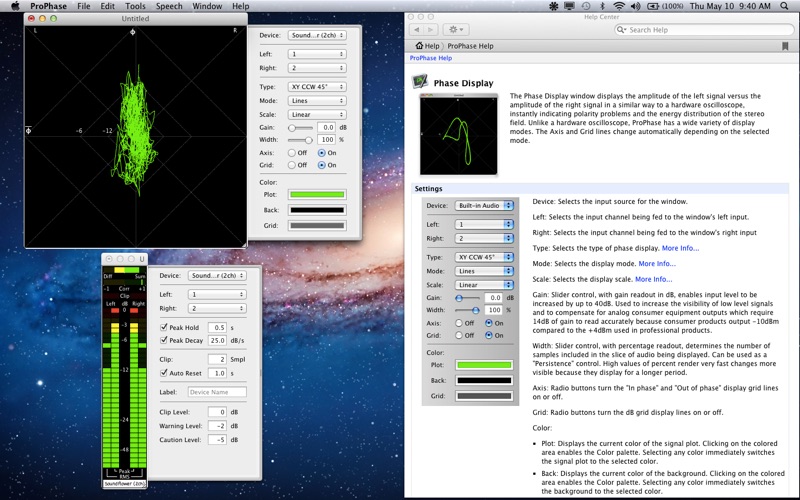Open Spotlight search magnifier in menu bar
The height and width of the screenshot is (500, 800).
coord(785,6)
